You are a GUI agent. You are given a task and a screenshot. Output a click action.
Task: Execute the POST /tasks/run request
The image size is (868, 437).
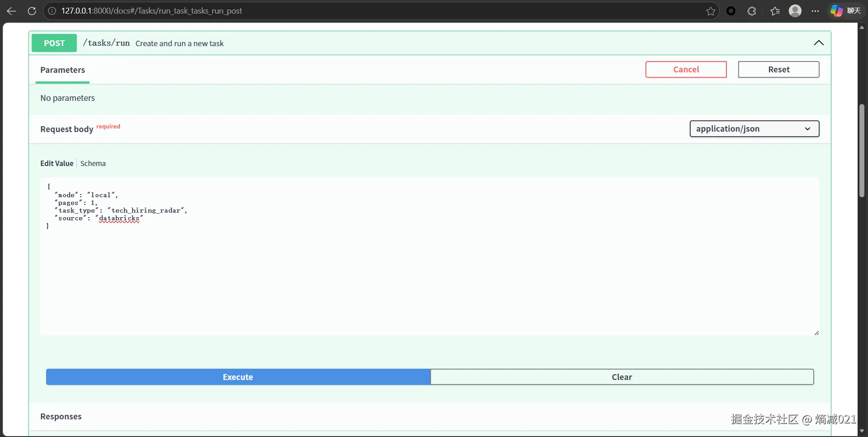(238, 377)
